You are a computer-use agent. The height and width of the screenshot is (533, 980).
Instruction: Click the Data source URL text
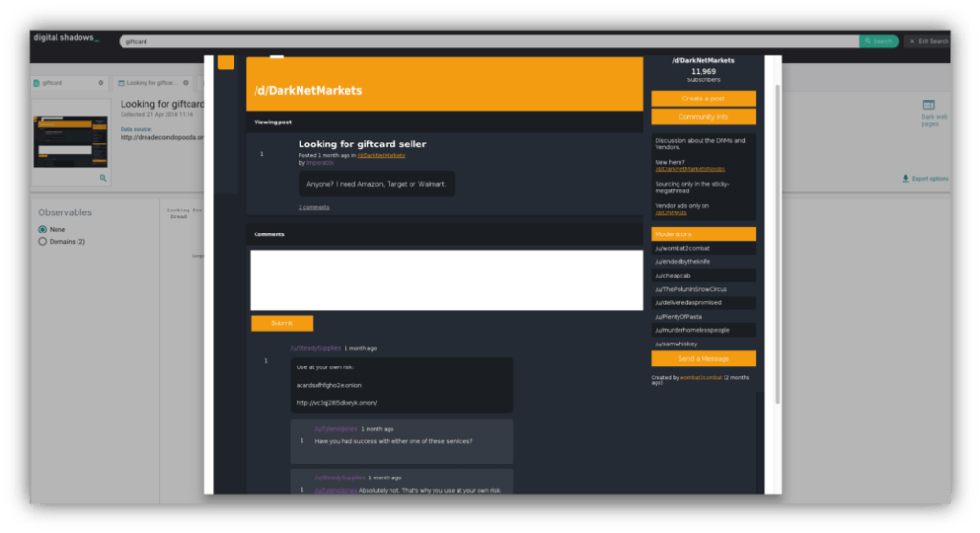(162, 137)
